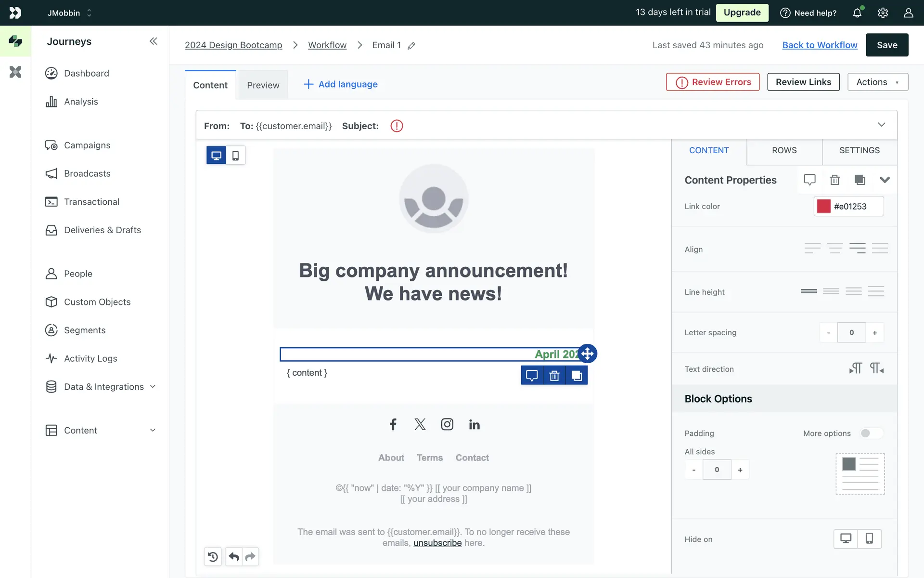Viewport: 924px width, 578px height.
Task: Hide block on mobile devices
Action: 869,539
